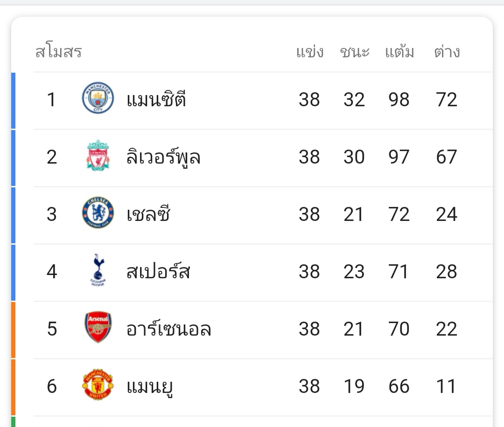The width and height of the screenshot is (504, 427).
Task: Click the ชนะ wins column header
Action: point(355,52)
